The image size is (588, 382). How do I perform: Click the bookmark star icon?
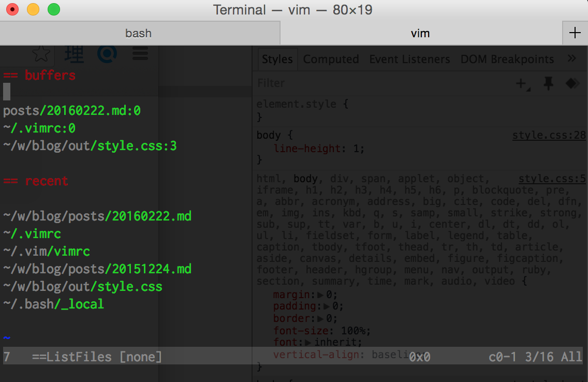[41, 53]
